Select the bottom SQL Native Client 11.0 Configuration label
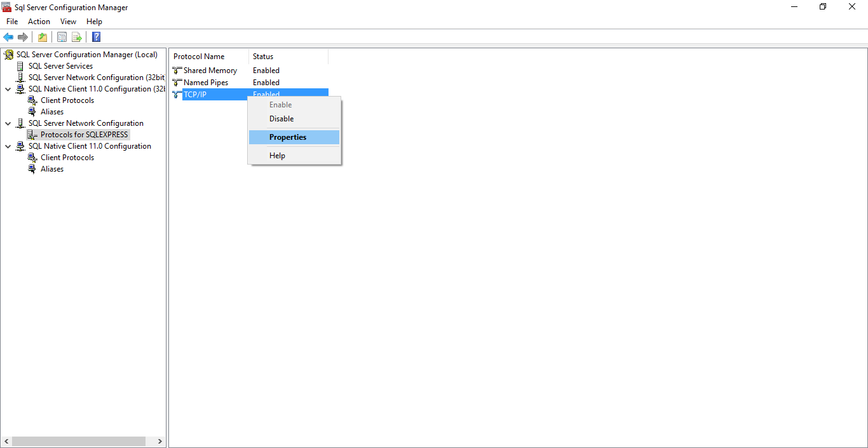The height and width of the screenshot is (448, 868). (x=90, y=146)
